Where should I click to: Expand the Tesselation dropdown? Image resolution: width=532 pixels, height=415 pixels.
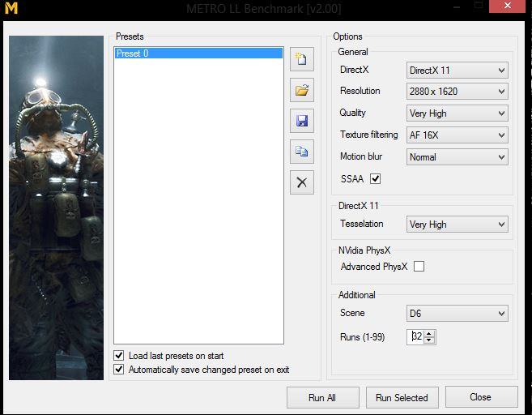coord(458,225)
